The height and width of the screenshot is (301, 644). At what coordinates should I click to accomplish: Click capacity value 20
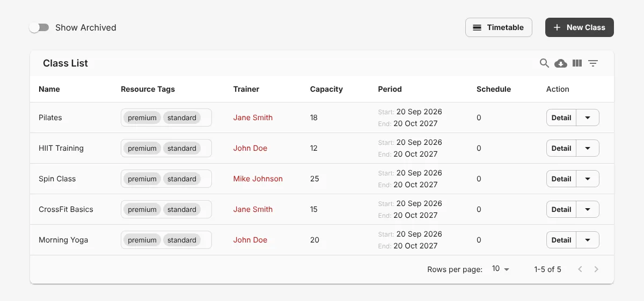tap(314, 240)
